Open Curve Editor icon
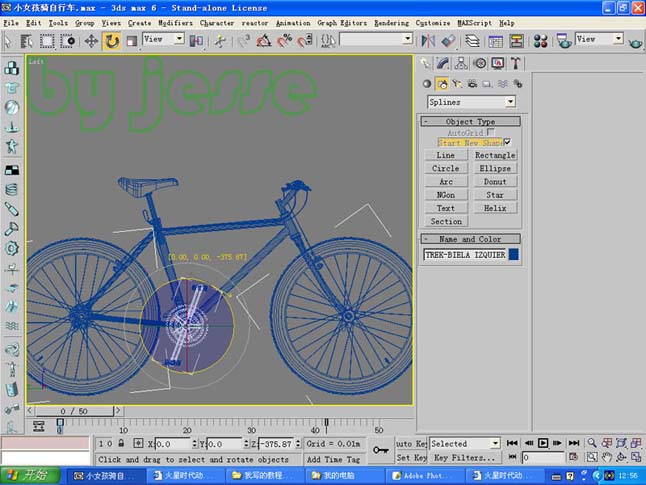This screenshot has height=485, width=646. click(496, 41)
